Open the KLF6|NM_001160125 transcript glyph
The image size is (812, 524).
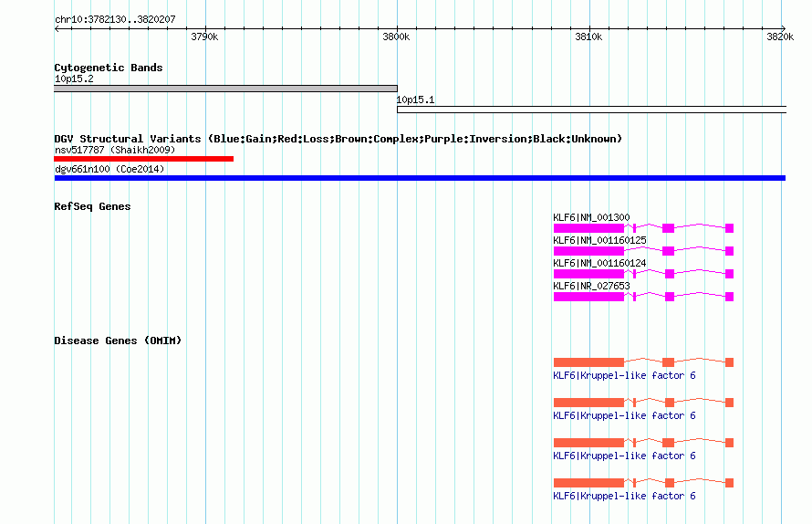tap(643, 251)
